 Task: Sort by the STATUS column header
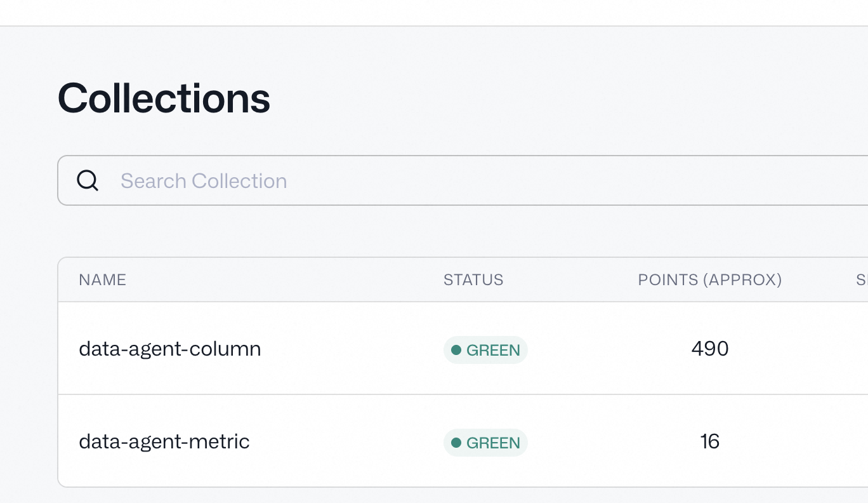[x=473, y=279]
